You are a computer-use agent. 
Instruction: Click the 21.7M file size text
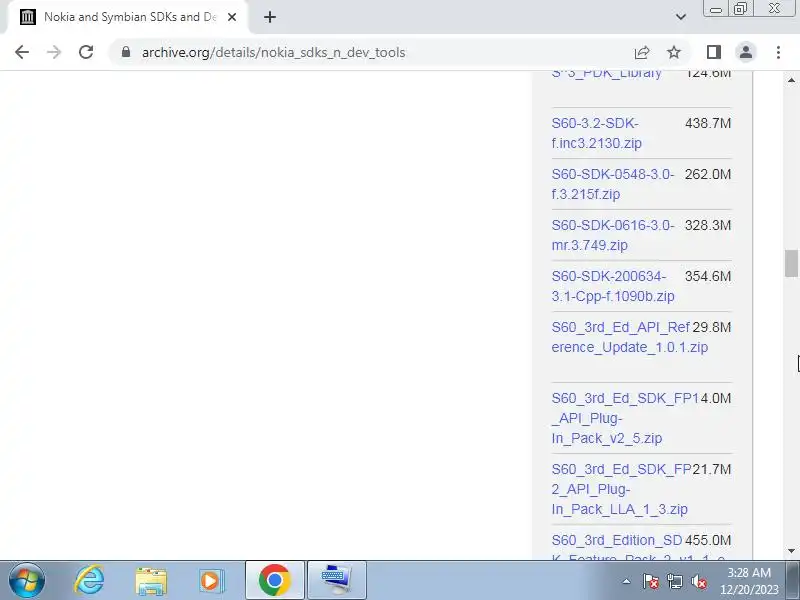point(712,469)
